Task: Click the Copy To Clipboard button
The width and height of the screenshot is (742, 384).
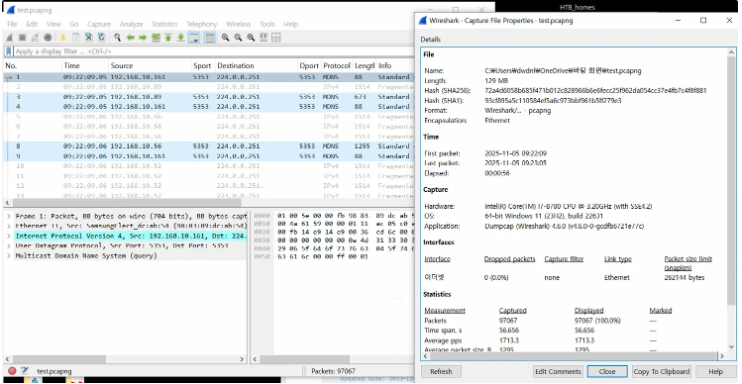Action: [662, 372]
